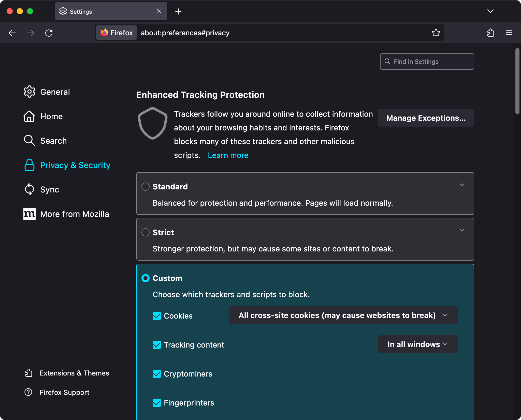
Task: Select Privacy & Security in the sidebar
Action: pos(75,165)
